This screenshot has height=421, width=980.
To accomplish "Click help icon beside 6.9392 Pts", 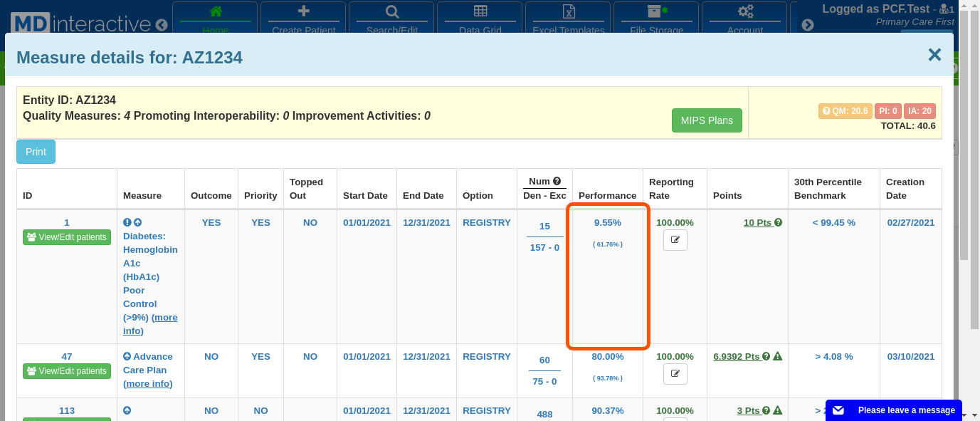I will (x=766, y=357).
